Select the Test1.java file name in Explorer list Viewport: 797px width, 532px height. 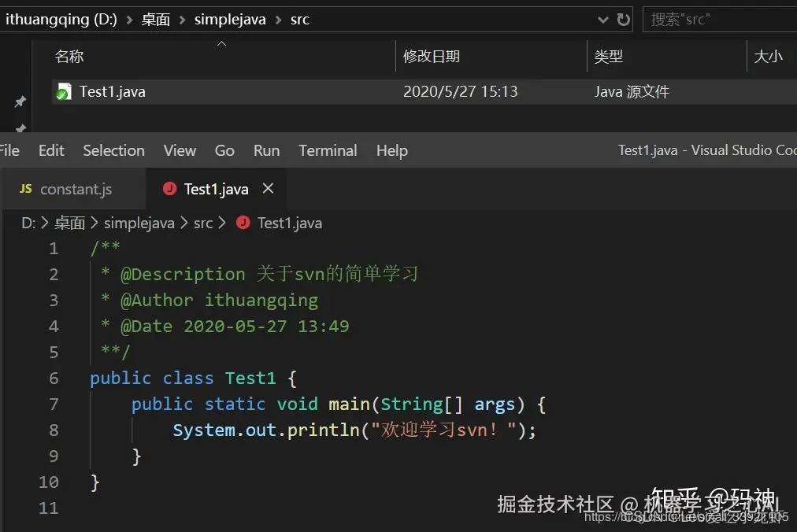(113, 92)
